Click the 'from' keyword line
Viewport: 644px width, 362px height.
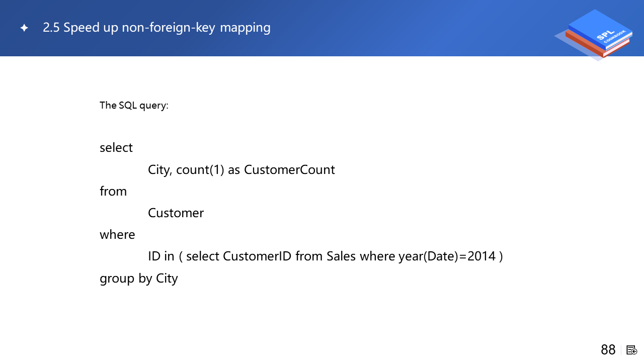coord(113,191)
